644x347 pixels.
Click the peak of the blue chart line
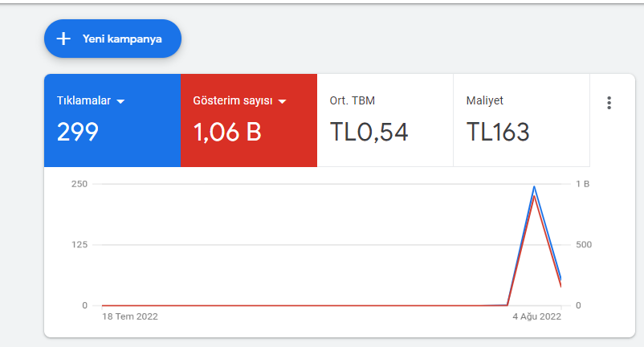coord(534,187)
